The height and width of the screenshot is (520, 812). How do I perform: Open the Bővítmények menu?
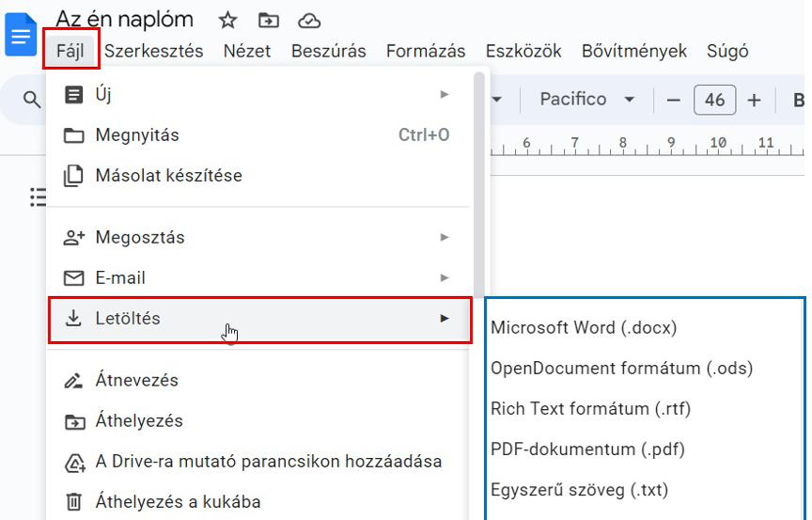click(x=634, y=51)
